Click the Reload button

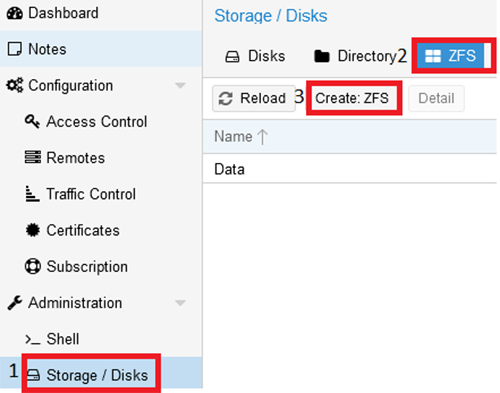point(253,98)
